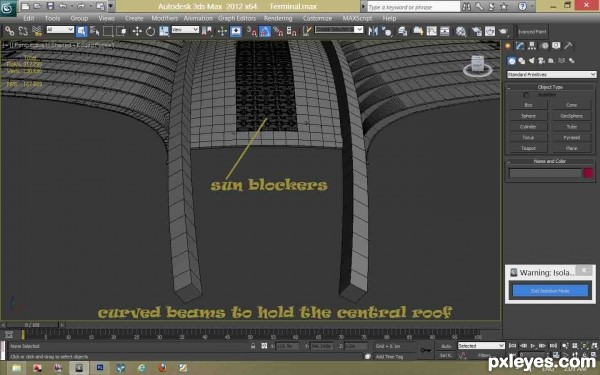Activate the Select Object tool

click(x=81, y=31)
